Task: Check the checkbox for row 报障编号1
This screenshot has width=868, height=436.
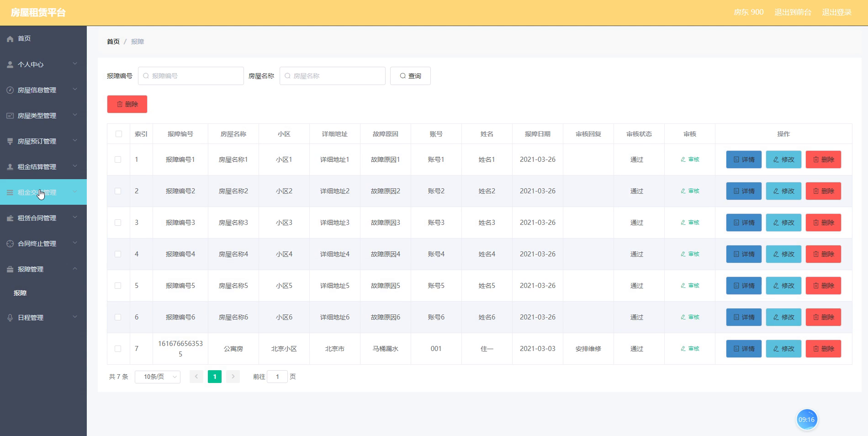Action: (118, 160)
